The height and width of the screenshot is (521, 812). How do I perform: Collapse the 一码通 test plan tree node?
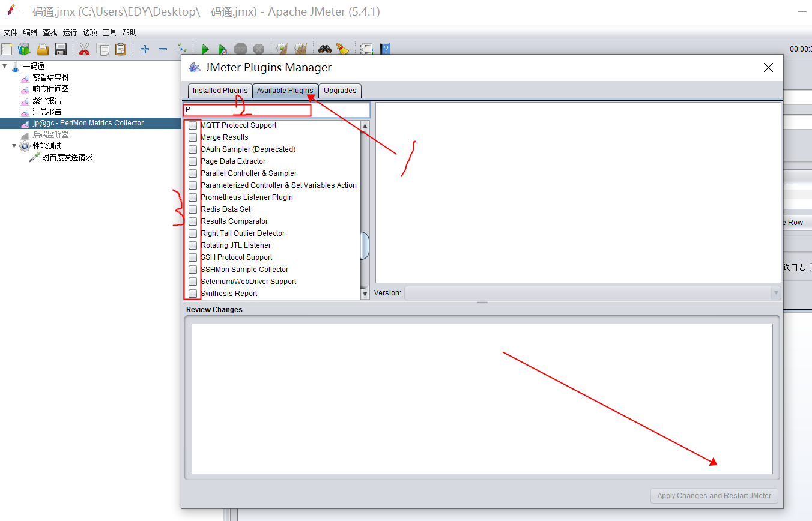click(x=5, y=66)
